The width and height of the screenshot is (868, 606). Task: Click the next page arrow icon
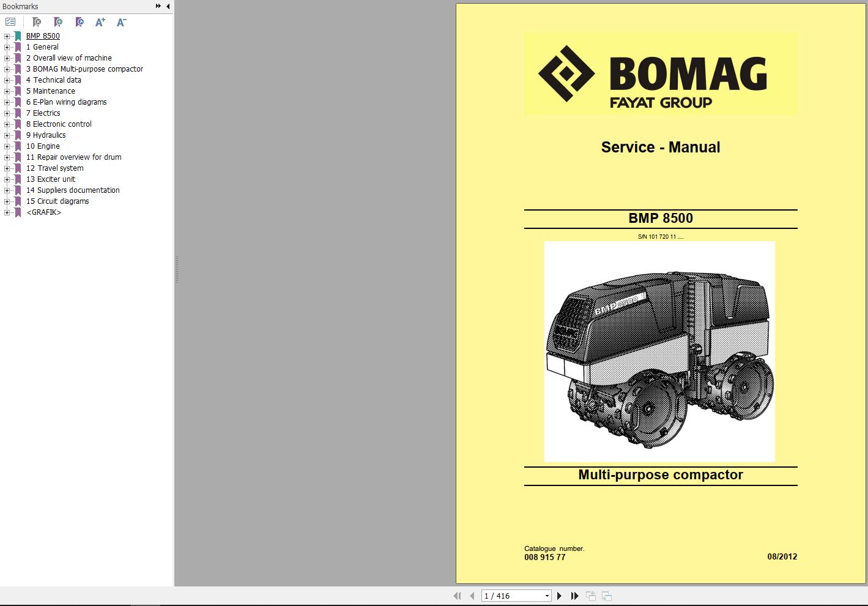coord(559,595)
